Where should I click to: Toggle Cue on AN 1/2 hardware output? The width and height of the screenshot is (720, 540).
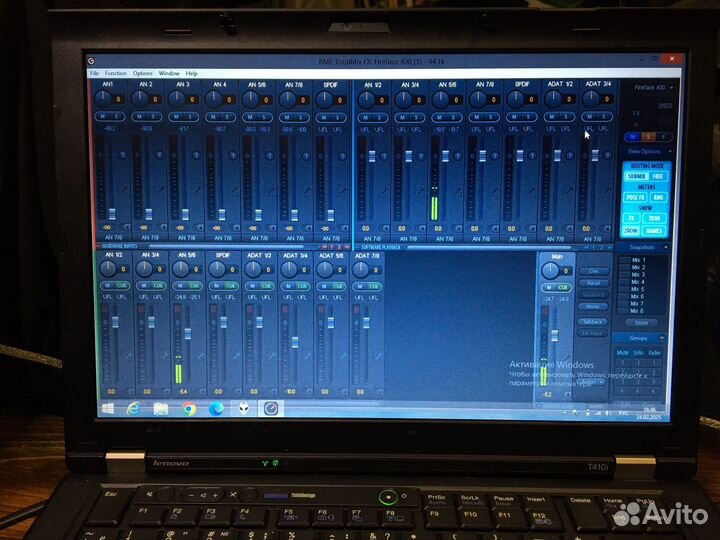pos(122,285)
